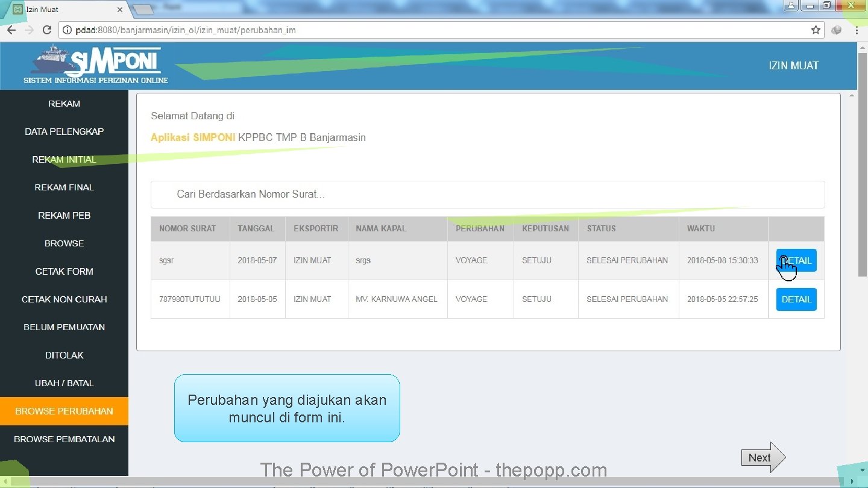Click the browser extension globe icon

[836, 30]
